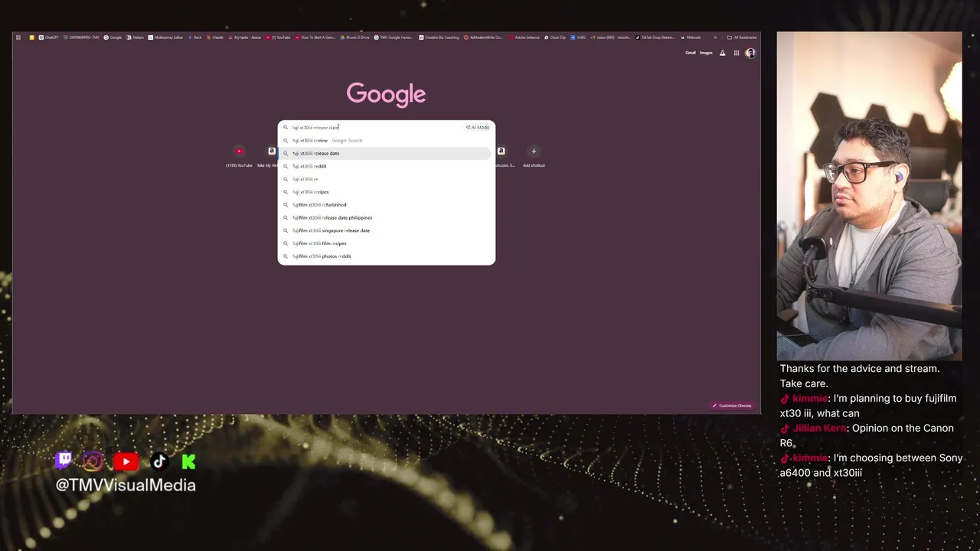Select the short suggestion "fuji xt30iii re"
This screenshot has height=551, width=980.
pyautogui.click(x=387, y=179)
